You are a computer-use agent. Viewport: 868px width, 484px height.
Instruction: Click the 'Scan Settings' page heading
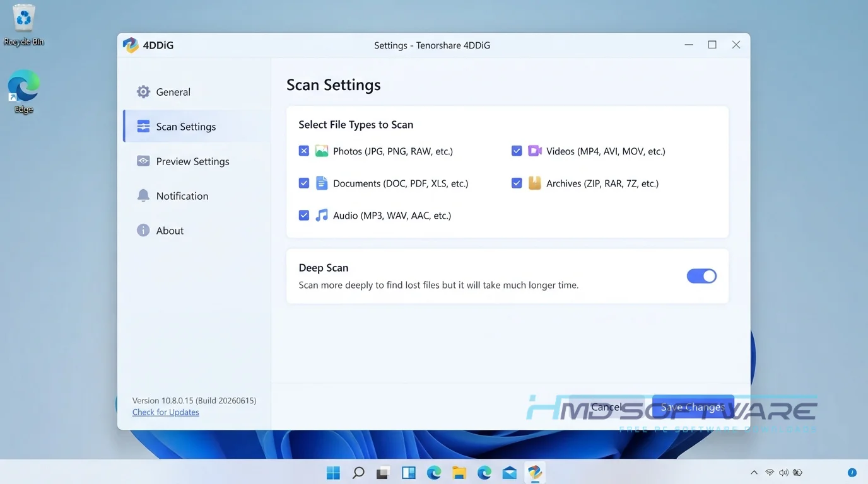(334, 85)
